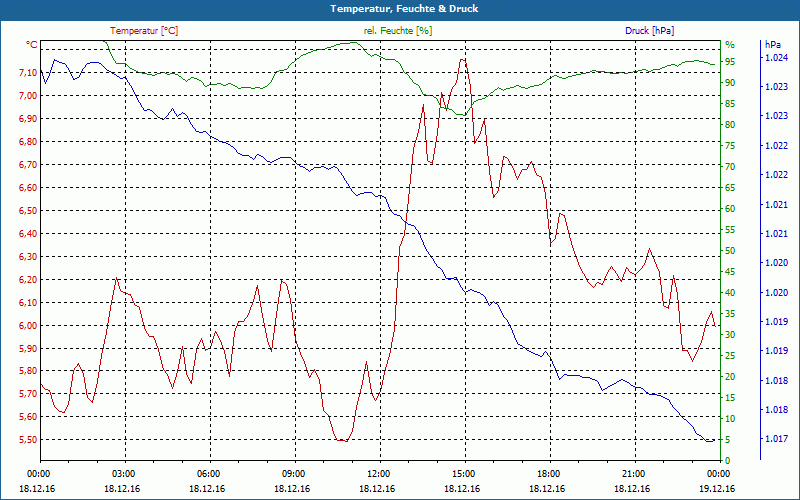Click the green '35' humidity axis label

(x=730, y=314)
